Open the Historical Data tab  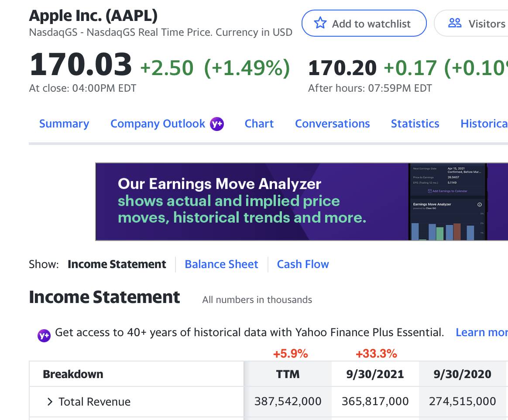[x=484, y=124]
